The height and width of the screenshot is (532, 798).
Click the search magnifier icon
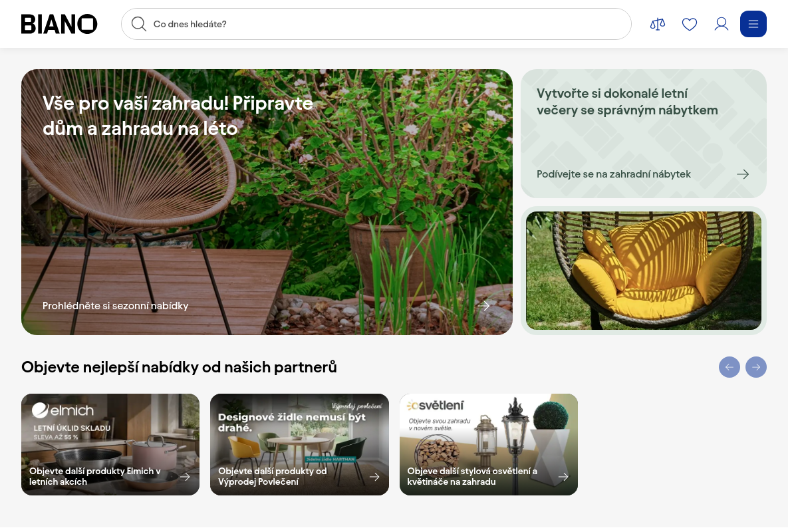tap(138, 24)
